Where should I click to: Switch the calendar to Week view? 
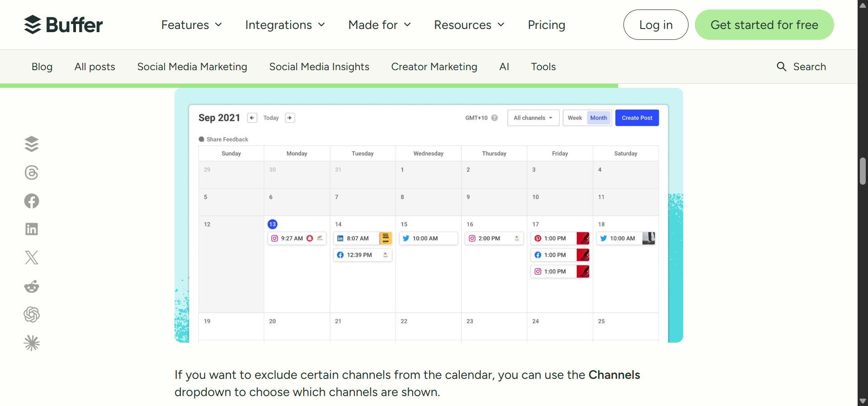[575, 118]
